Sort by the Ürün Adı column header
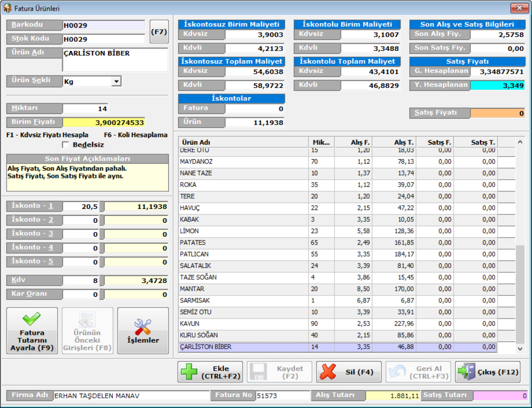532x408 pixels. pyautogui.click(x=243, y=143)
